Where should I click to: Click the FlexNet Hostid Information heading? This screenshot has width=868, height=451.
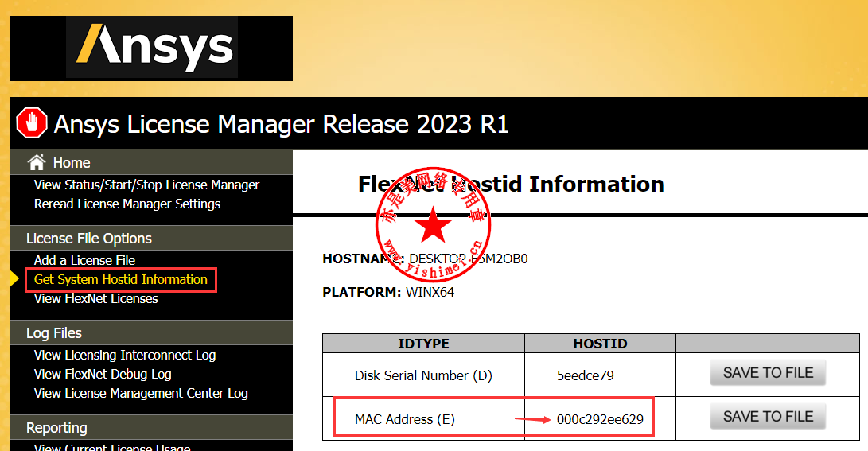click(511, 185)
